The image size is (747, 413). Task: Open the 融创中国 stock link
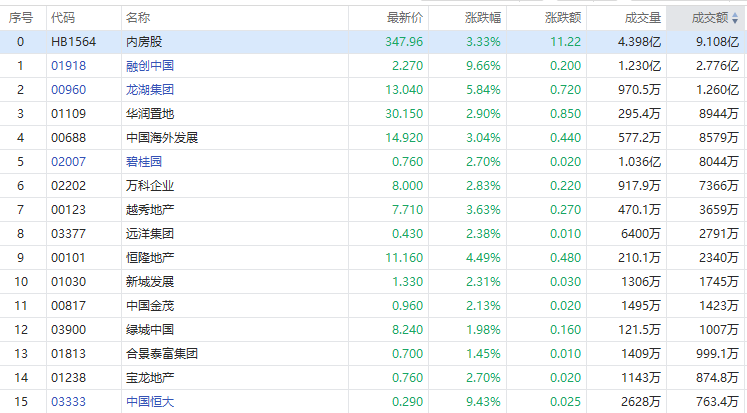click(x=150, y=65)
